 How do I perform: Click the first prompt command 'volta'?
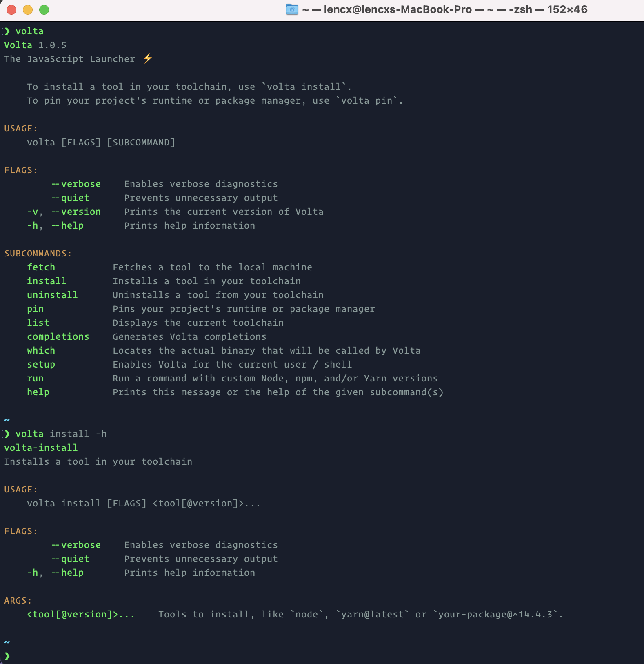coord(29,31)
